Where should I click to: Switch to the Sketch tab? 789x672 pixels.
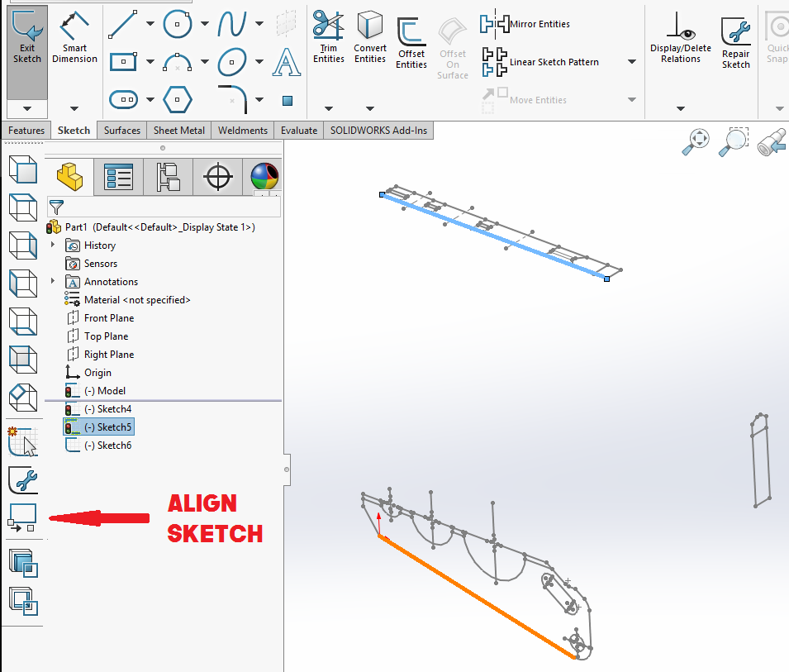coord(74,131)
